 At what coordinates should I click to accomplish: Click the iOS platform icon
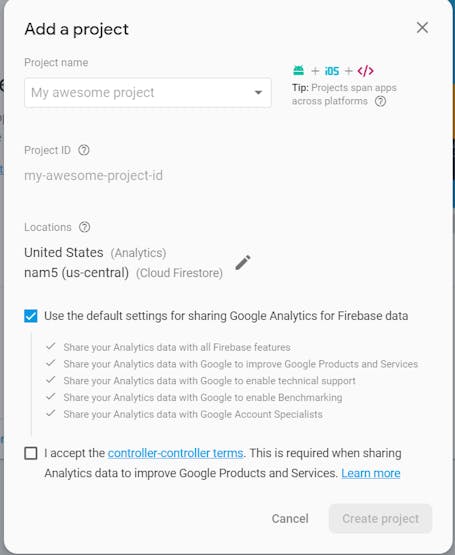[x=332, y=71]
